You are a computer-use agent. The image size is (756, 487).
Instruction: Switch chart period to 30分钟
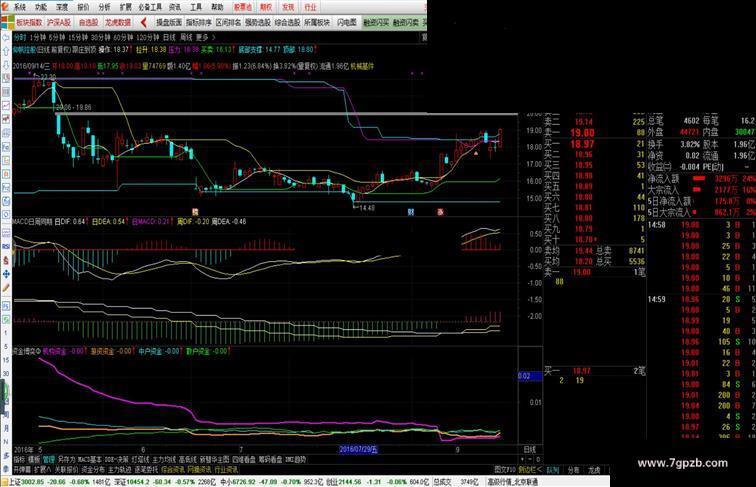(100, 37)
